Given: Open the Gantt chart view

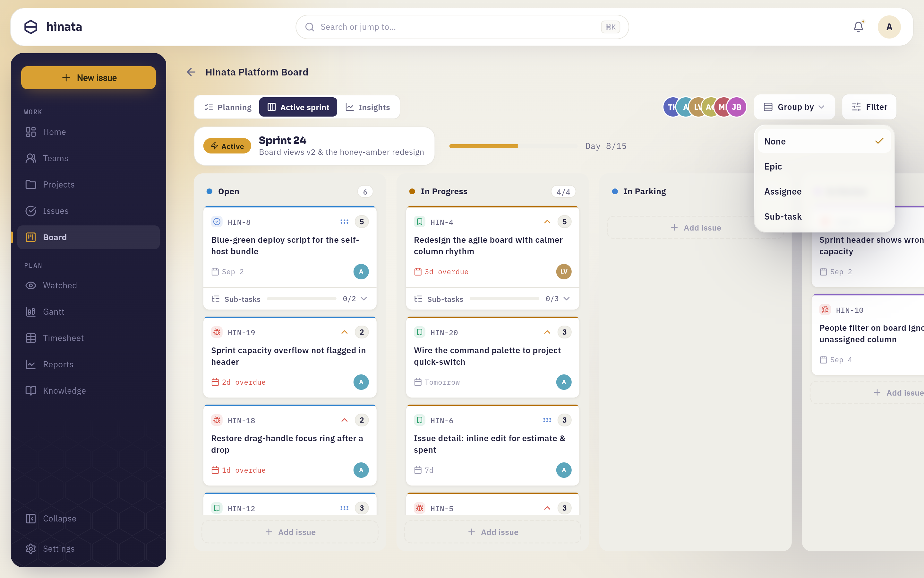Looking at the screenshot, I should (89, 312).
